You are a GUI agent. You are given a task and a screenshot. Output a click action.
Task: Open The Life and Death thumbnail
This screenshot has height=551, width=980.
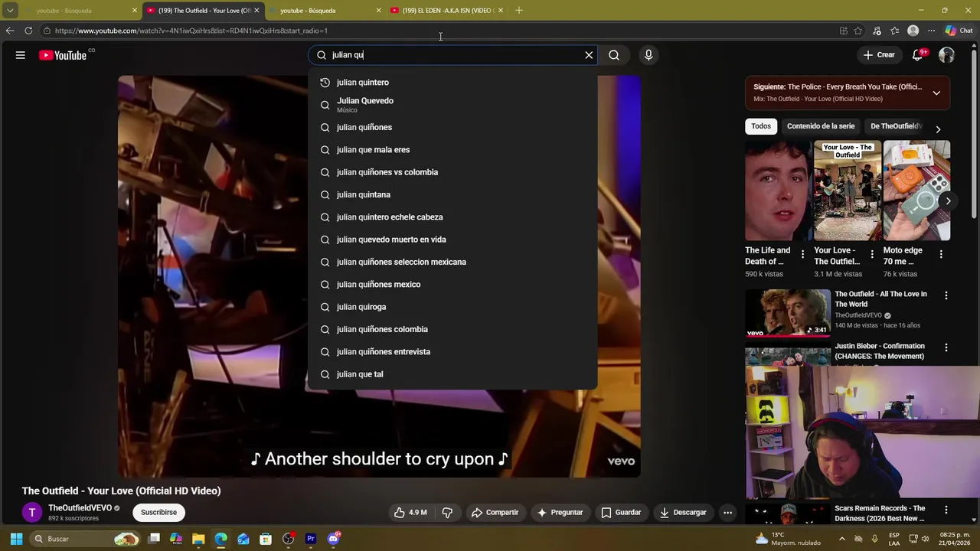pos(778,191)
